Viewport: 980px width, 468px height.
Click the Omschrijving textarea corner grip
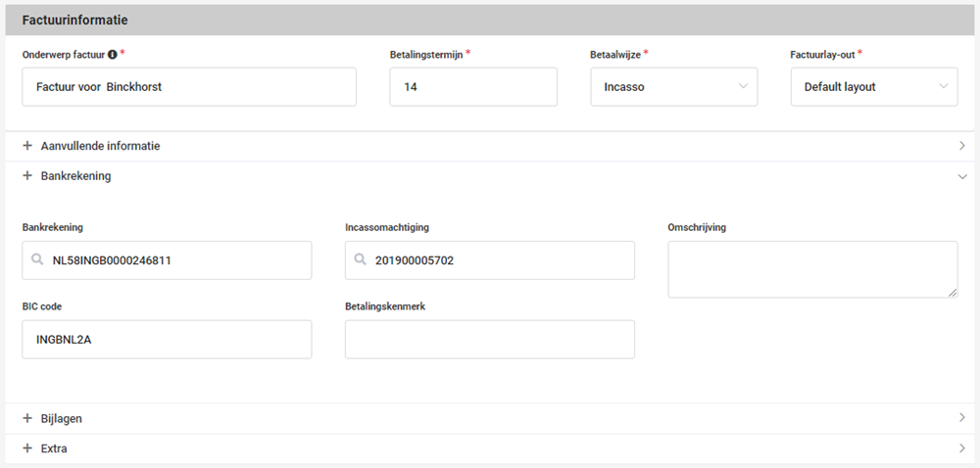954,294
